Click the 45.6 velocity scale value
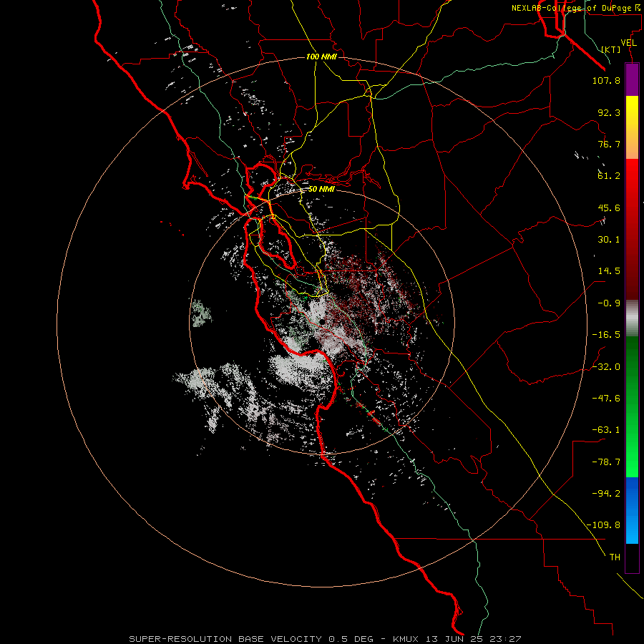Image resolution: width=644 pixels, height=644 pixels. click(609, 208)
